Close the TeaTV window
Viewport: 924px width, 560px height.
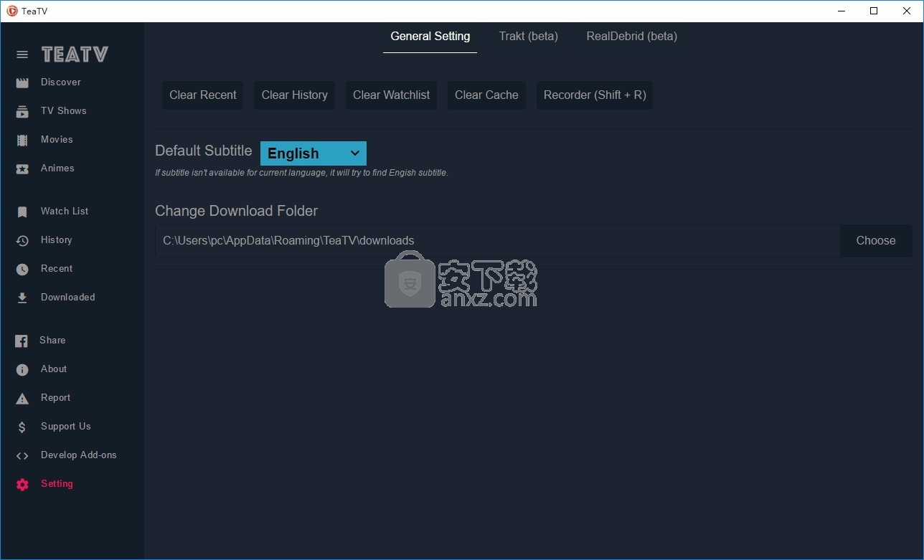907,11
